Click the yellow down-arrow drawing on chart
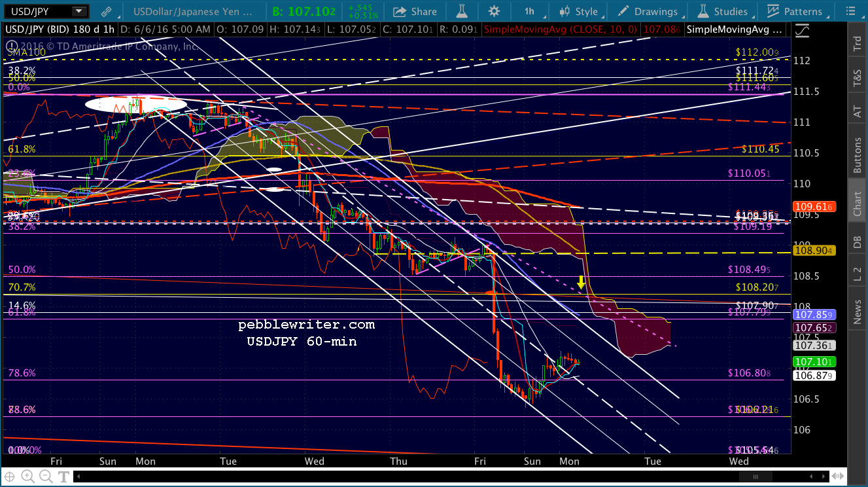This screenshot has height=487, width=868. (x=581, y=283)
